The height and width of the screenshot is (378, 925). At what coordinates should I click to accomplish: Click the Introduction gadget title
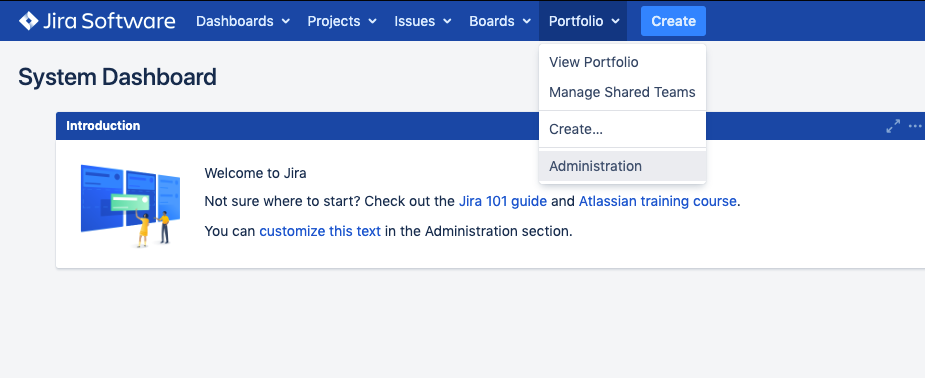click(x=103, y=126)
